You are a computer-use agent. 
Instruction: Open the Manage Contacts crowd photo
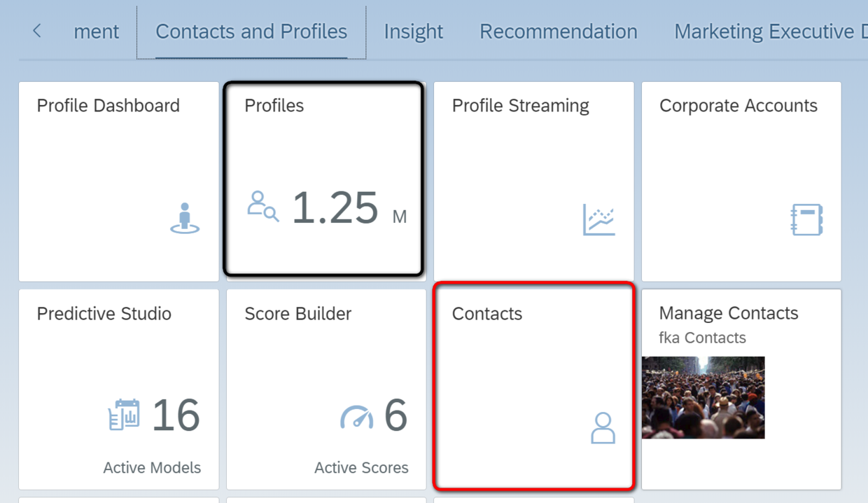pyautogui.click(x=703, y=397)
